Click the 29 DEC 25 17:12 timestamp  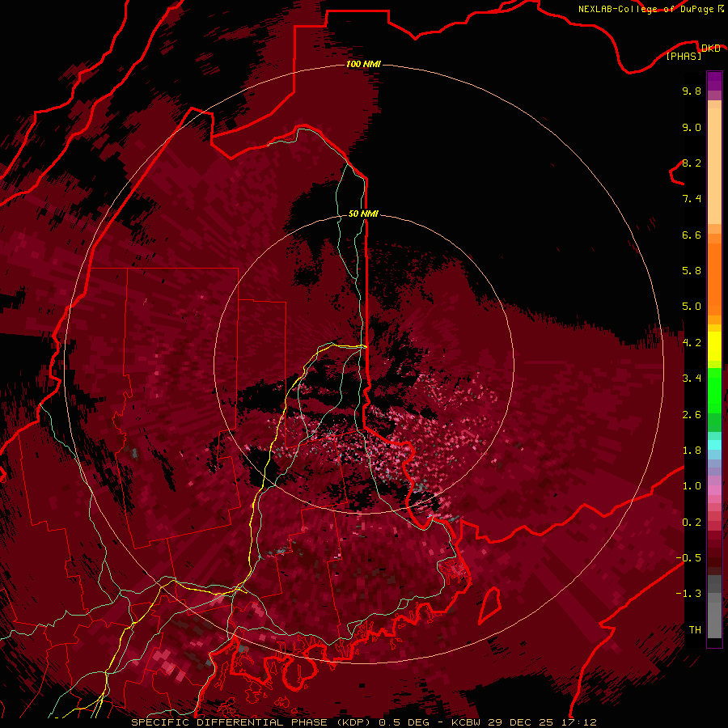coord(541,722)
